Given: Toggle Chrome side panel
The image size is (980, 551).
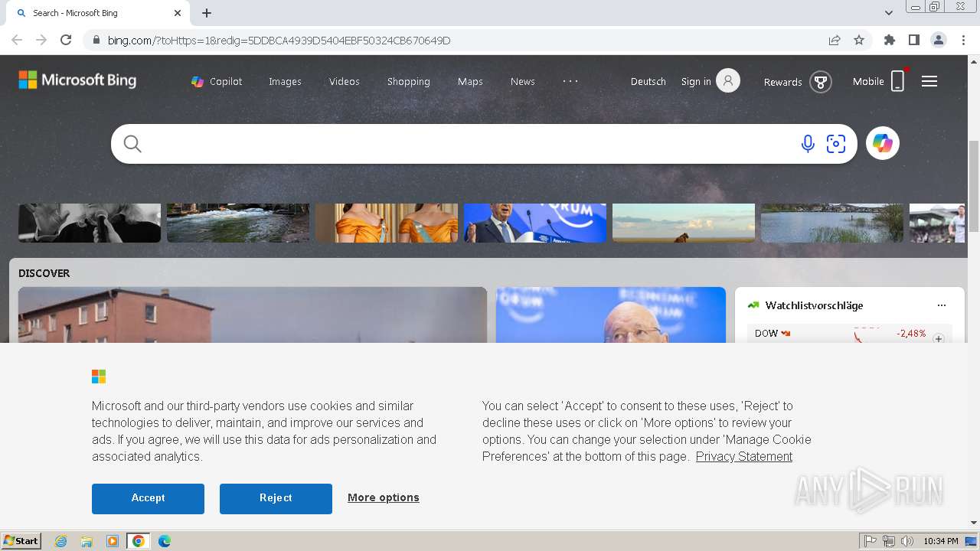Looking at the screenshot, I should pyautogui.click(x=914, y=40).
